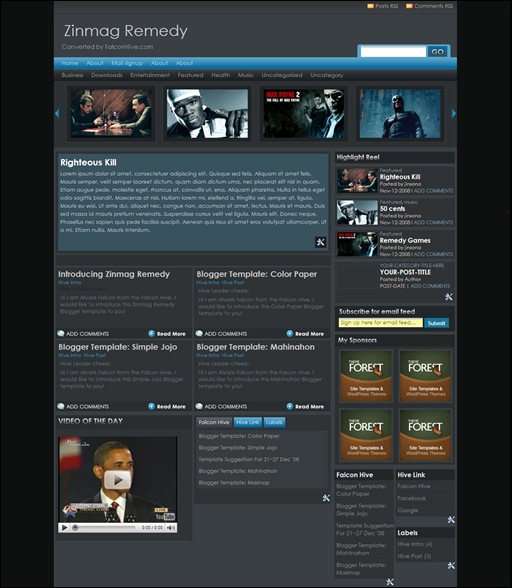Open the Featured category

point(191,75)
